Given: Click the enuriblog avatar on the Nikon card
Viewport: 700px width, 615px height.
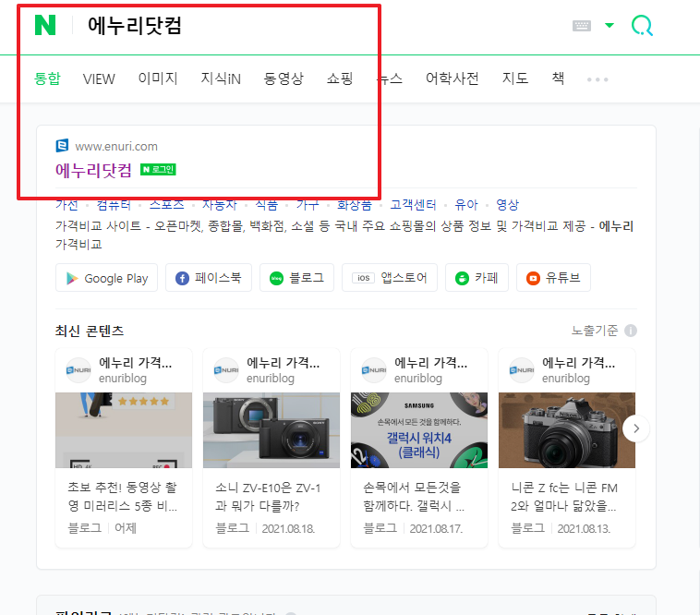Looking at the screenshot, I should coord(522,370).
